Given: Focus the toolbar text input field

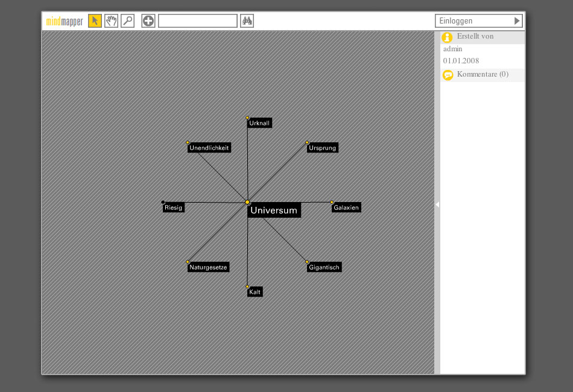Looking at the screenshot, I should [197, 21].
